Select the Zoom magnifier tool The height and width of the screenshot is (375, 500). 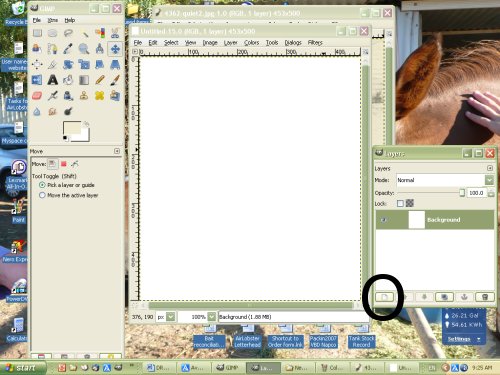(x=84, y=49)
